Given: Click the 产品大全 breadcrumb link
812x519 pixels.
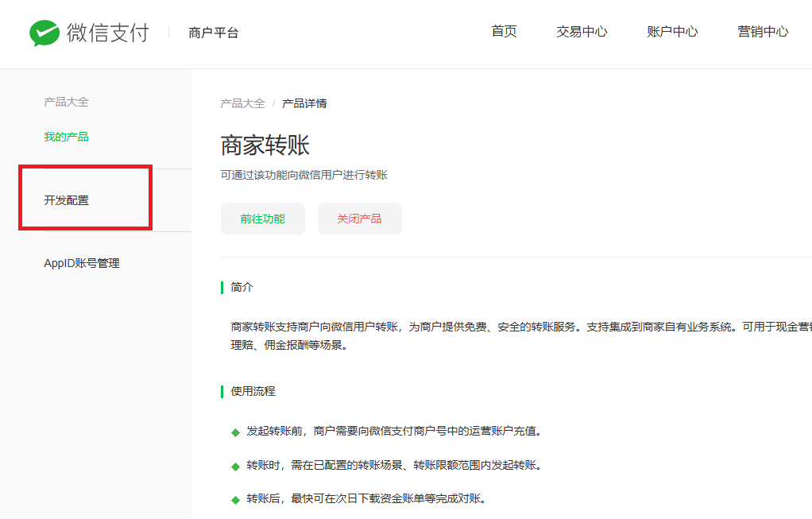Looking at the screenshot, I should pos(242,103).
